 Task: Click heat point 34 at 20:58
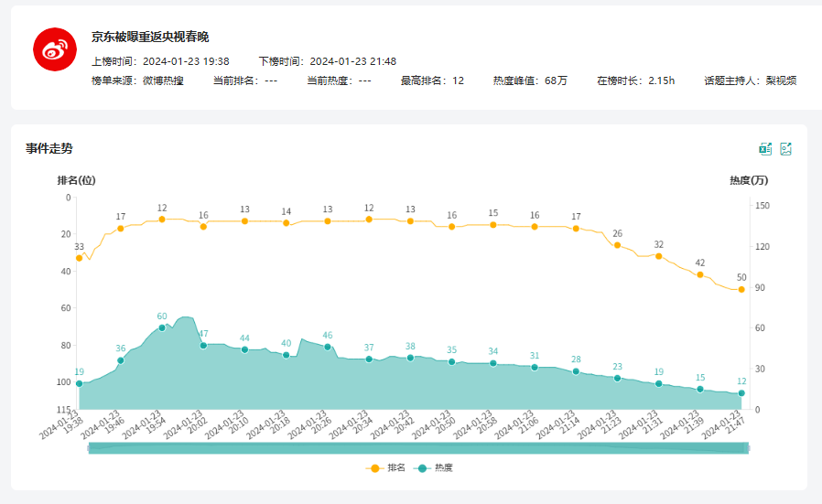tap(493, 363)
